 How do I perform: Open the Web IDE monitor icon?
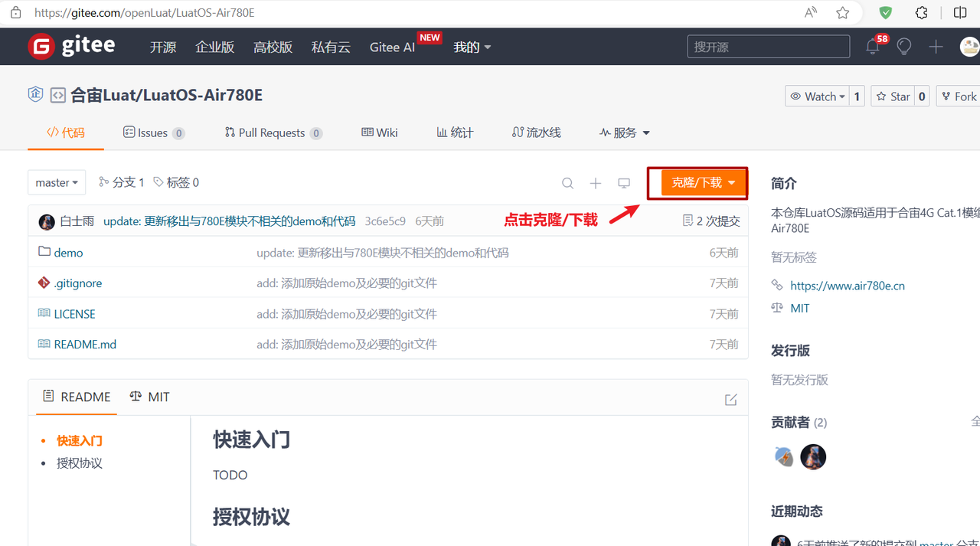point(624,183)
